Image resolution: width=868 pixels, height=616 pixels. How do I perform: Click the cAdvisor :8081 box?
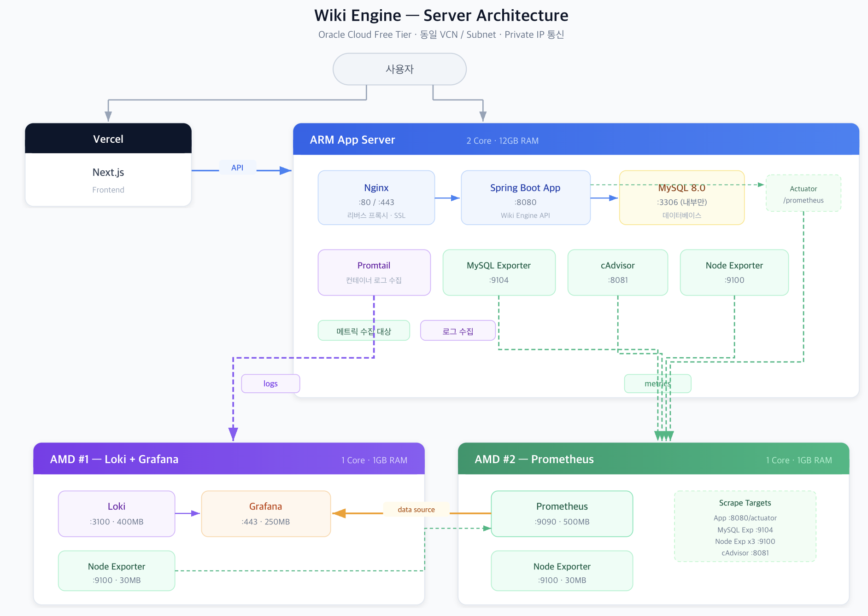(x=617, y=272)
